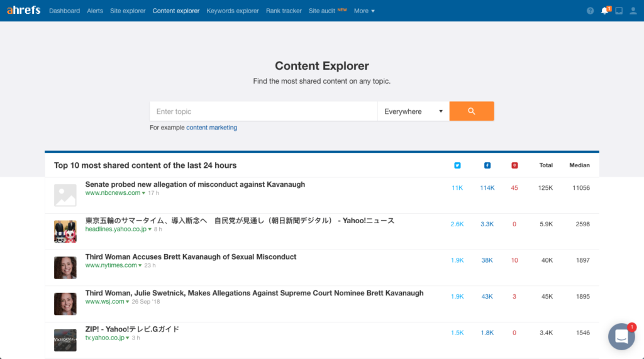Click the 3.3K Facebook shares value
The width and height of the screenshot is (644, 359).
(487, 224)
